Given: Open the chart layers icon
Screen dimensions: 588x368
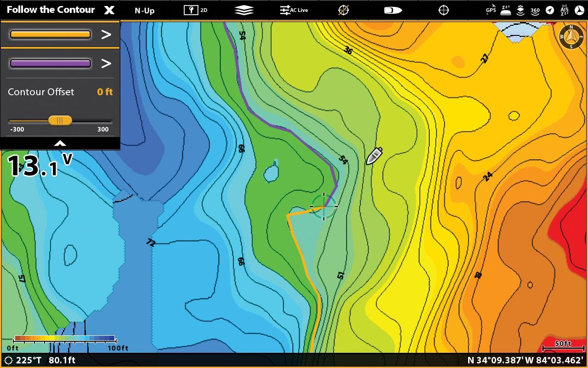Looking at the screenshot, I should 244,10.
